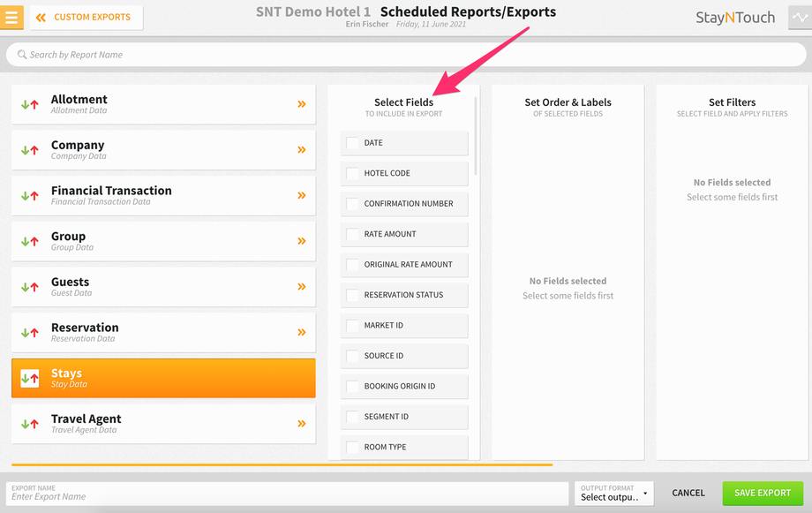This screenshot has width=812, height=513.
Task: Expand the Group row chevron
Action: [x=302, y=241]
